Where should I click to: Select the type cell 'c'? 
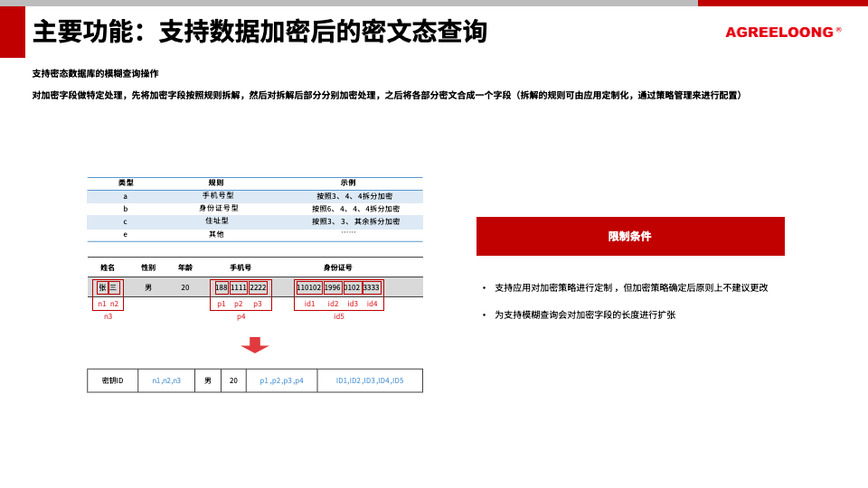125,222
